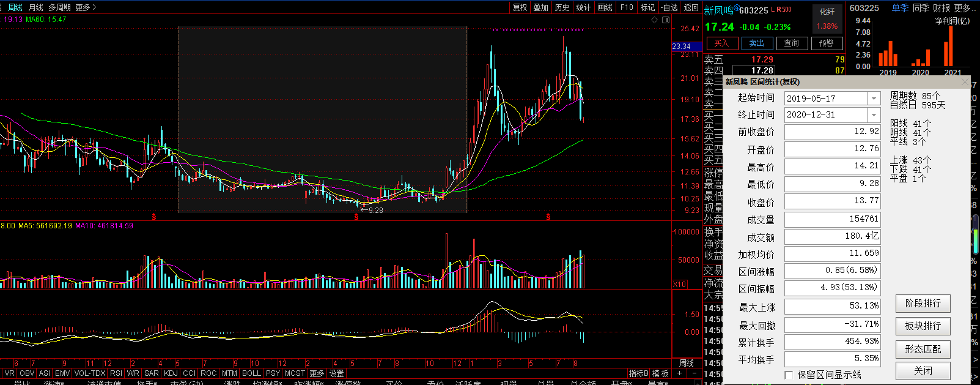This screenshot has height=385, width=980.
Task: Click the 买入 buy button
Action: (721, 43)
